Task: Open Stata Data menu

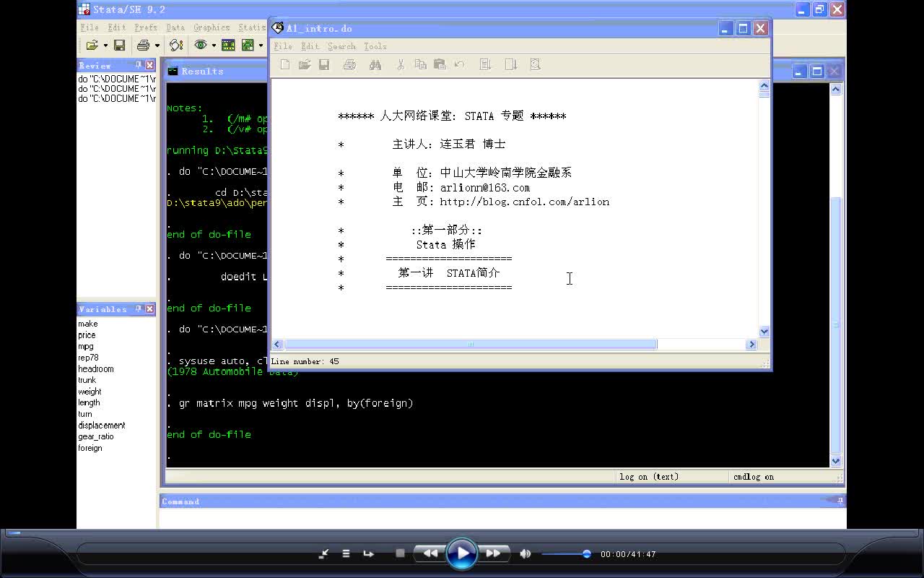Action: tap(175, 27)
